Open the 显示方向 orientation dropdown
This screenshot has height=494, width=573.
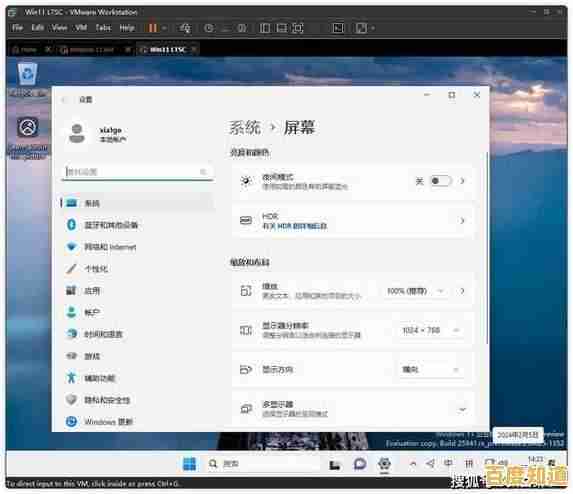click(x=430, y=369)
